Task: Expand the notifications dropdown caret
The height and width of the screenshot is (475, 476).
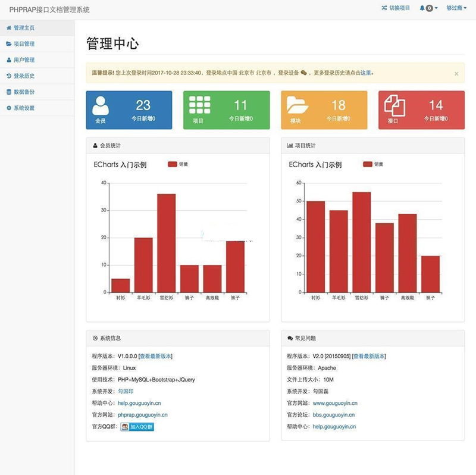Action: coord(436,8)
